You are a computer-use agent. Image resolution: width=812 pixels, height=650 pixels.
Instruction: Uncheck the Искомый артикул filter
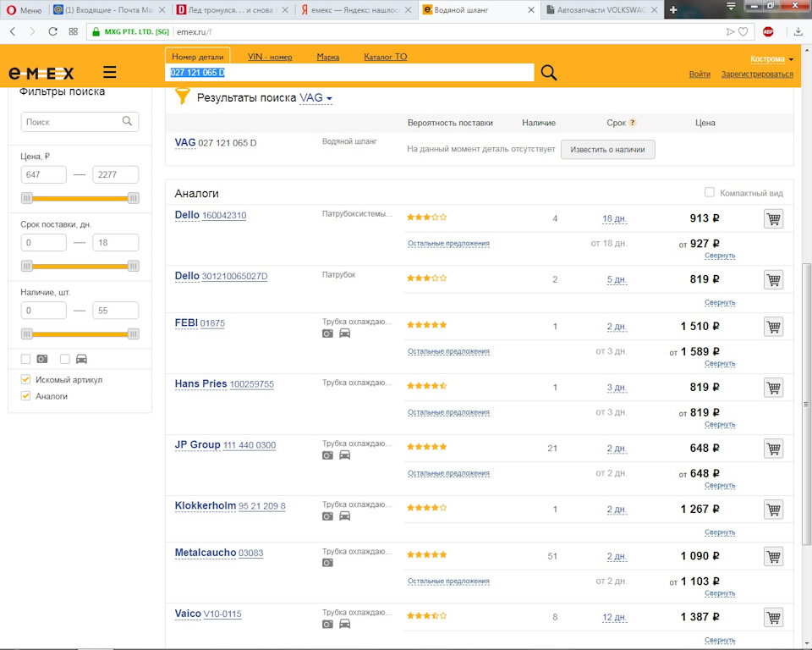coord(26,380)
